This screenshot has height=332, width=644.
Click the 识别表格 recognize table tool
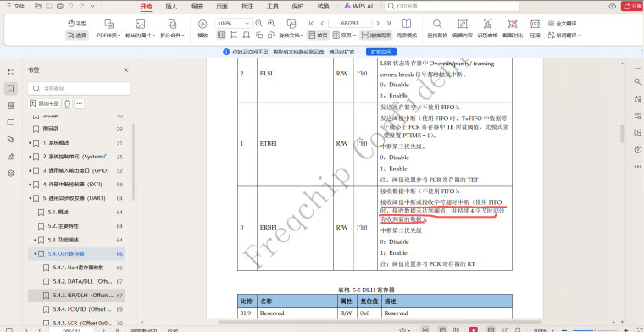point(487,29)
